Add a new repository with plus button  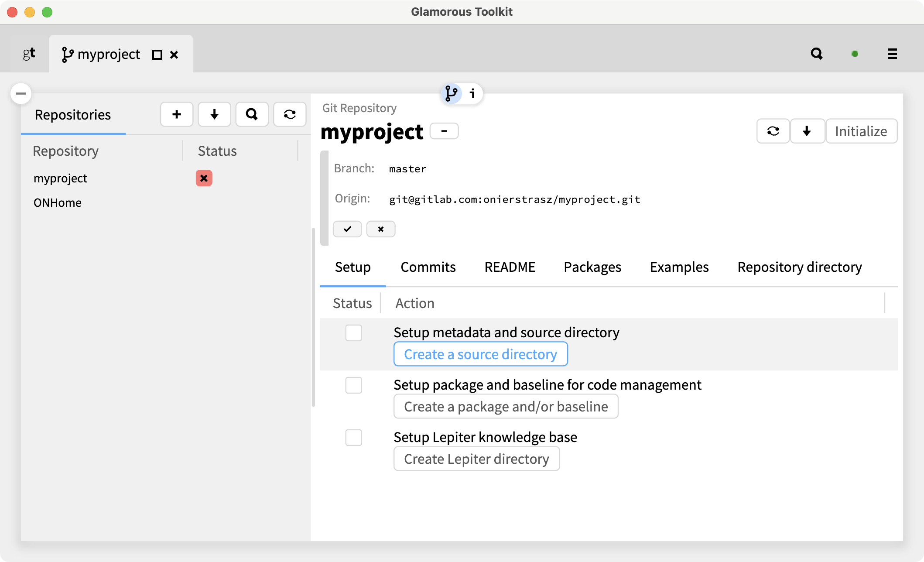pyautogui.click(x=177, y=114)
